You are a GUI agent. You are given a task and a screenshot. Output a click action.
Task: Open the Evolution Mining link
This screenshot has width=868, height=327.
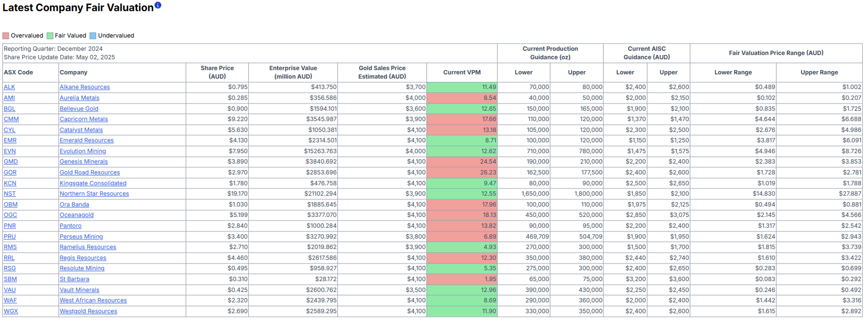[x=82, y=151]
